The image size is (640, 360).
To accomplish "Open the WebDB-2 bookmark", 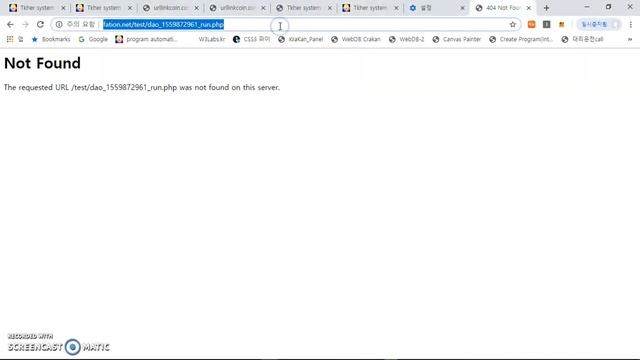I will click(x=407, y=39).
